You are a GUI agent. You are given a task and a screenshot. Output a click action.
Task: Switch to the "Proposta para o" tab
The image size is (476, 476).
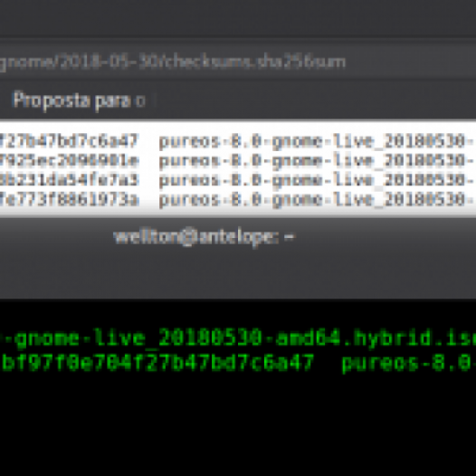point(80,100)
